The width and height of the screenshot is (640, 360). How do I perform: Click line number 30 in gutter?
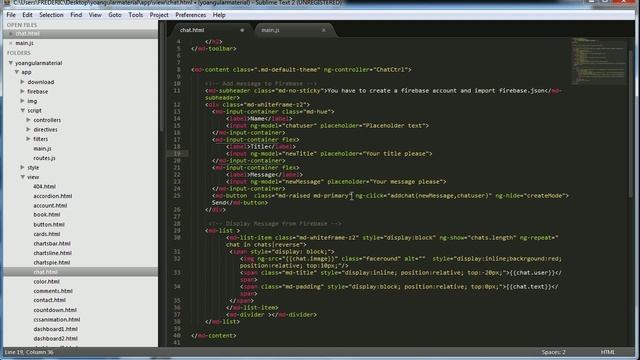click(x=177, y=238)
